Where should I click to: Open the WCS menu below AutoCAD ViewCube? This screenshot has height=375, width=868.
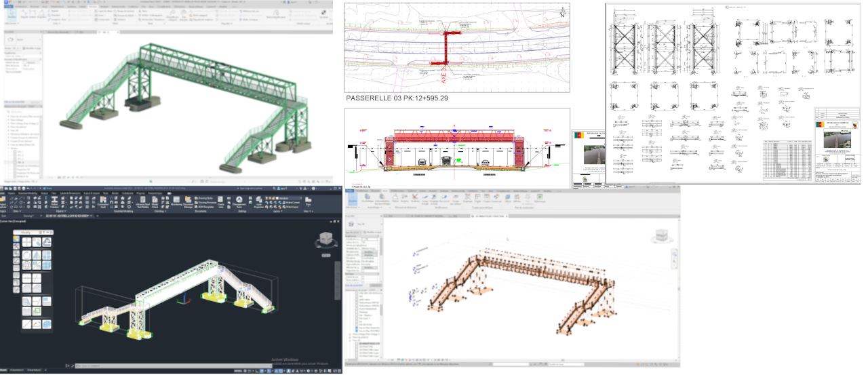pyautogui.click(x=326, y=255)
